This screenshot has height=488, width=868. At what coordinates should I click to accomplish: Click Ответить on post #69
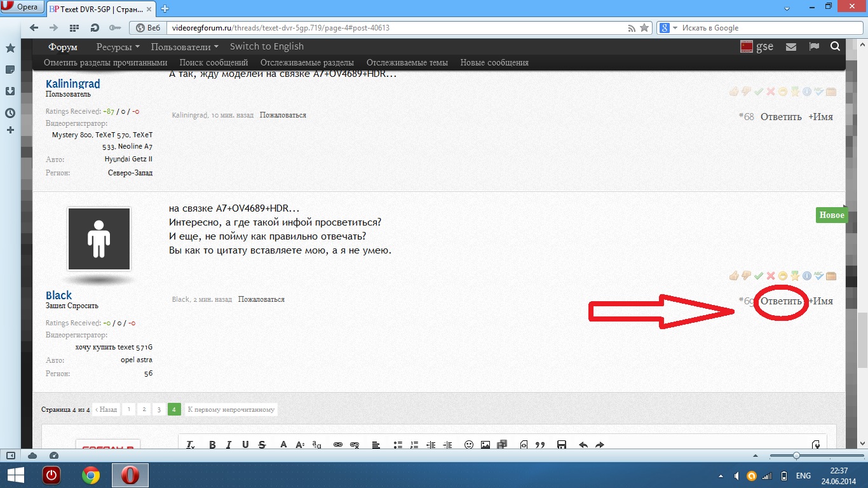point(781,301)
